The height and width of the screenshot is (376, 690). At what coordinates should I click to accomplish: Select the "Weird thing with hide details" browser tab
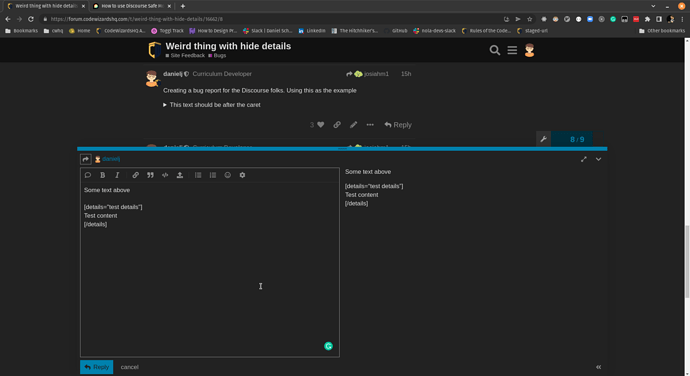(46, 6)
